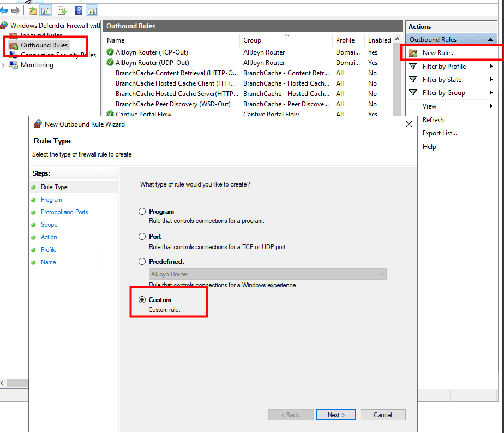This screenshot has height=433, width=504.
Task: Select the Program rule type radio button
Action: 142,212
